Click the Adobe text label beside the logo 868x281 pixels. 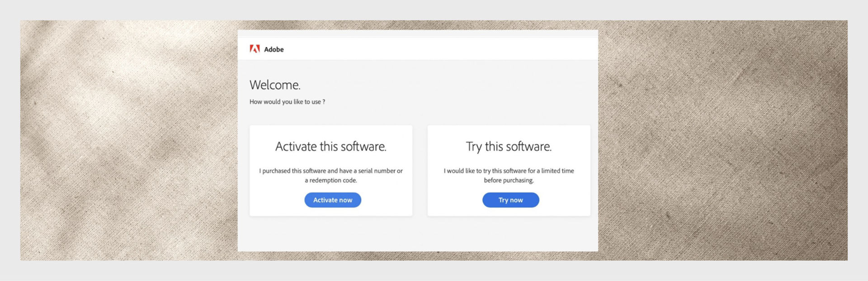coord(274,49)
